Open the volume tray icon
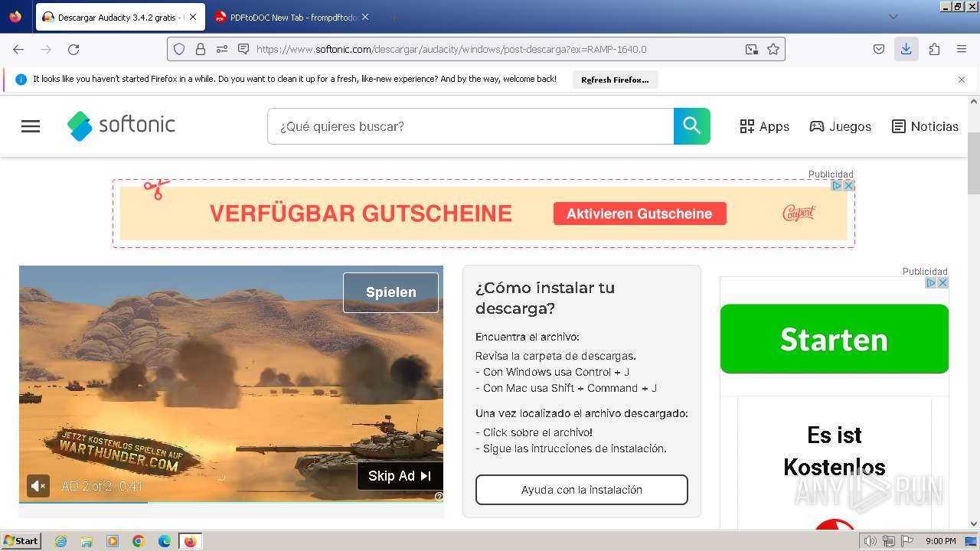 tap(871, 541)
